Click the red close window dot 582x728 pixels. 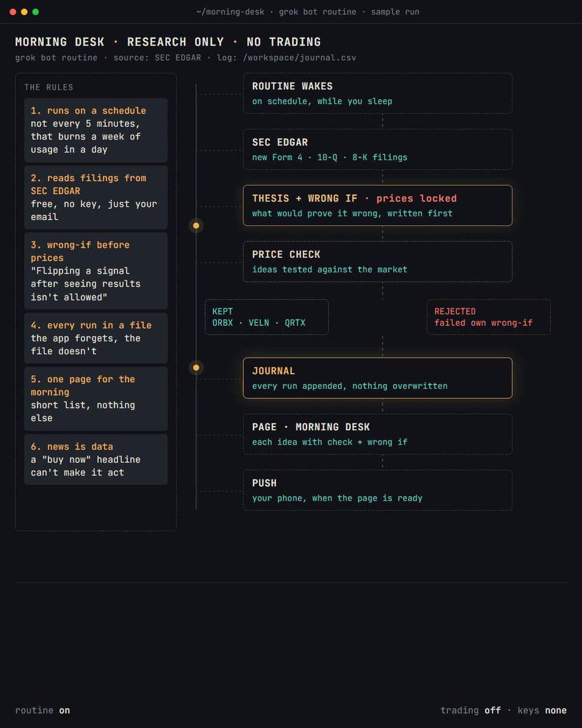(x=13, y=12)
